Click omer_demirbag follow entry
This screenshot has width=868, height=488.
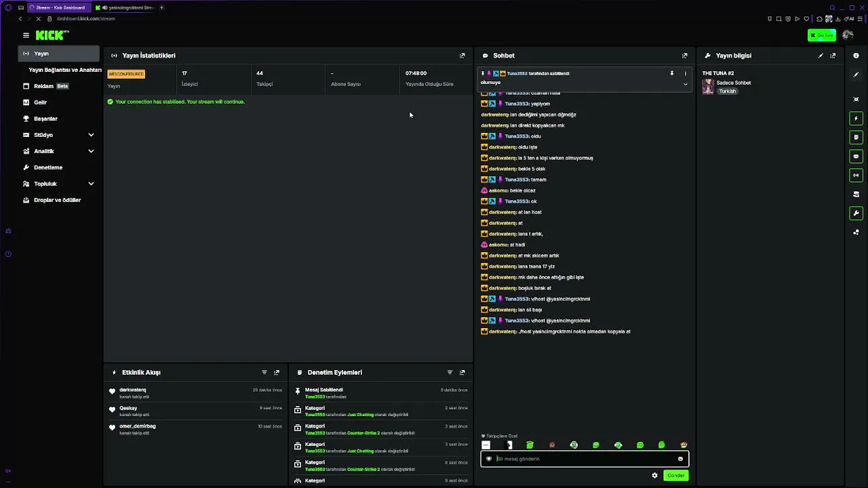tap(197, 429)
